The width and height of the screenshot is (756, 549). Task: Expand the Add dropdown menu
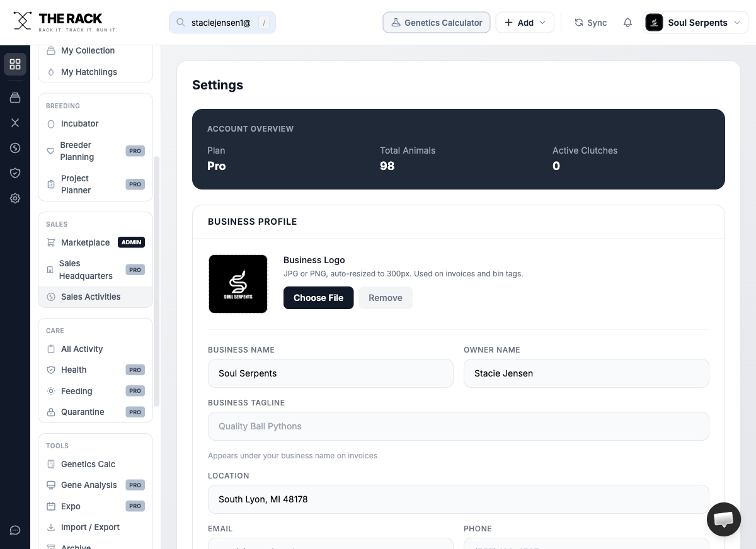[x=525, y=23]
